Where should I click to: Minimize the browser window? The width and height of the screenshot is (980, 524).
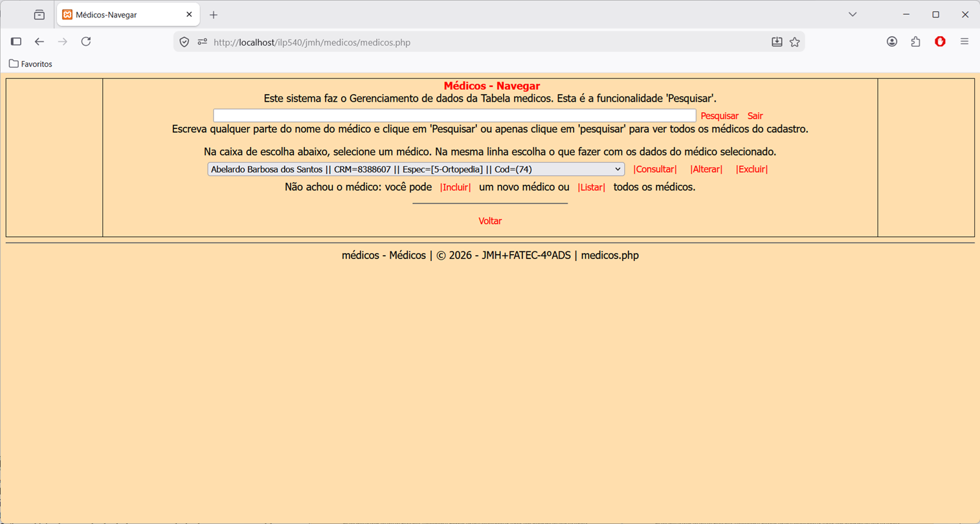(906, 14)
